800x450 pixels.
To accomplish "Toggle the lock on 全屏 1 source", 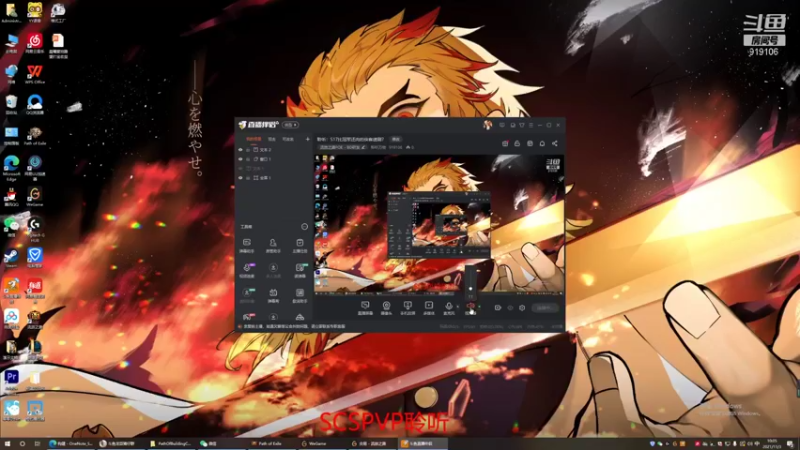I will (248, 178).
